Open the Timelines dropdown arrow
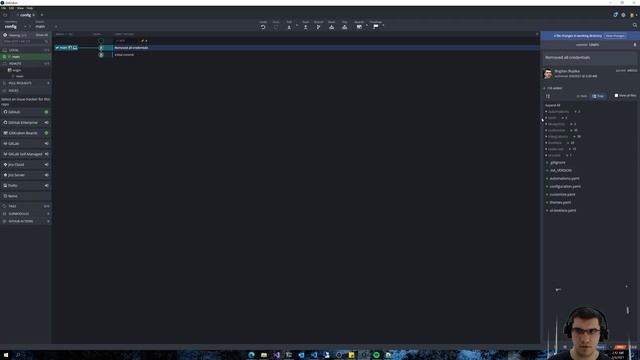Image resolution: width=640 pixels, height=360 pixels. [x=383, y=26]
